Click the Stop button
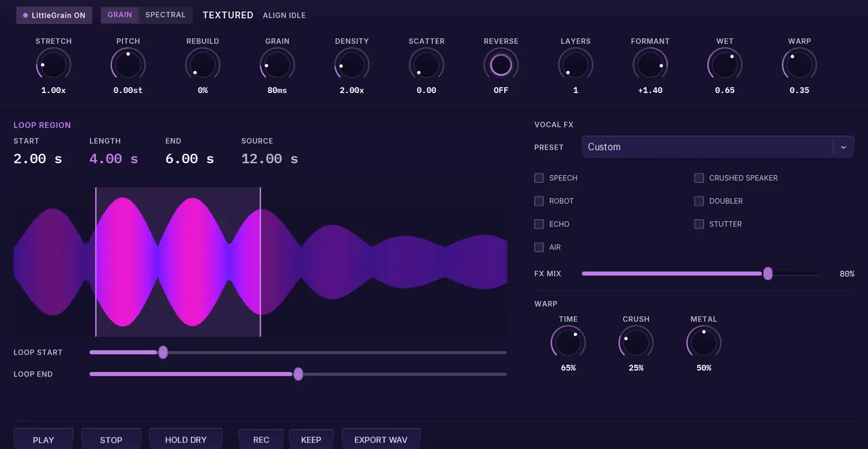The image size is (868, 449). pos(111,439)
